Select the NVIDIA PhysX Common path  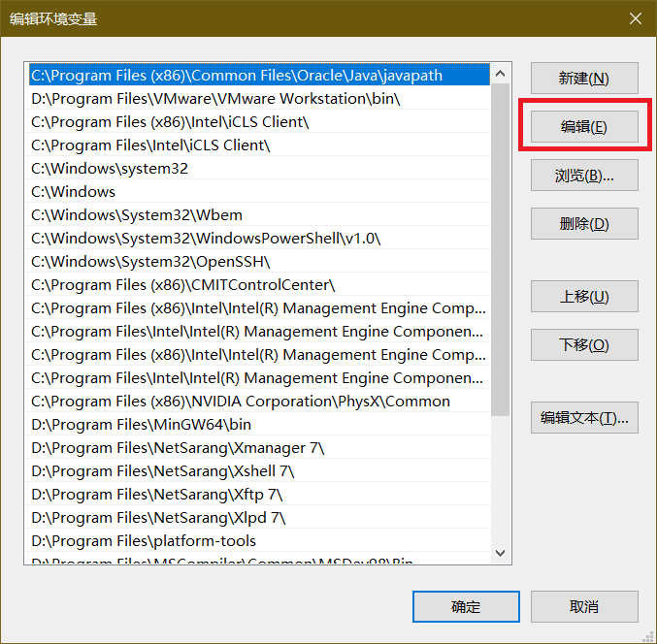[241, 401]
